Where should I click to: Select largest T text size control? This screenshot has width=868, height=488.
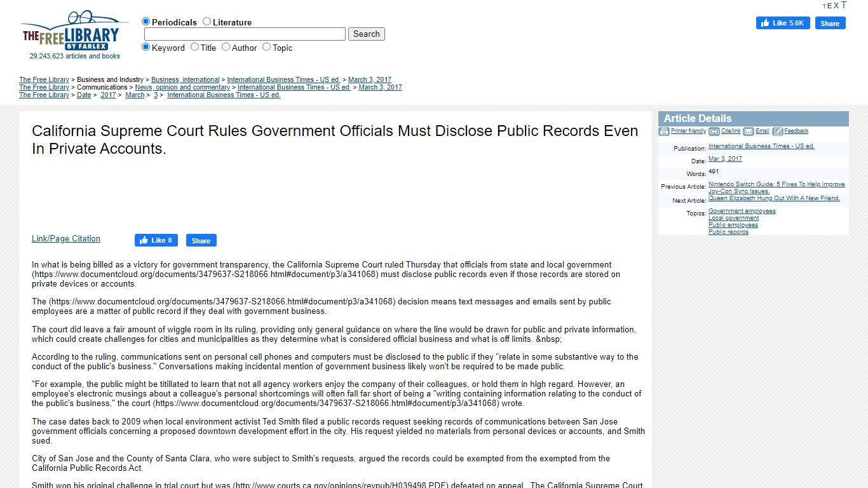click(844, 4)
